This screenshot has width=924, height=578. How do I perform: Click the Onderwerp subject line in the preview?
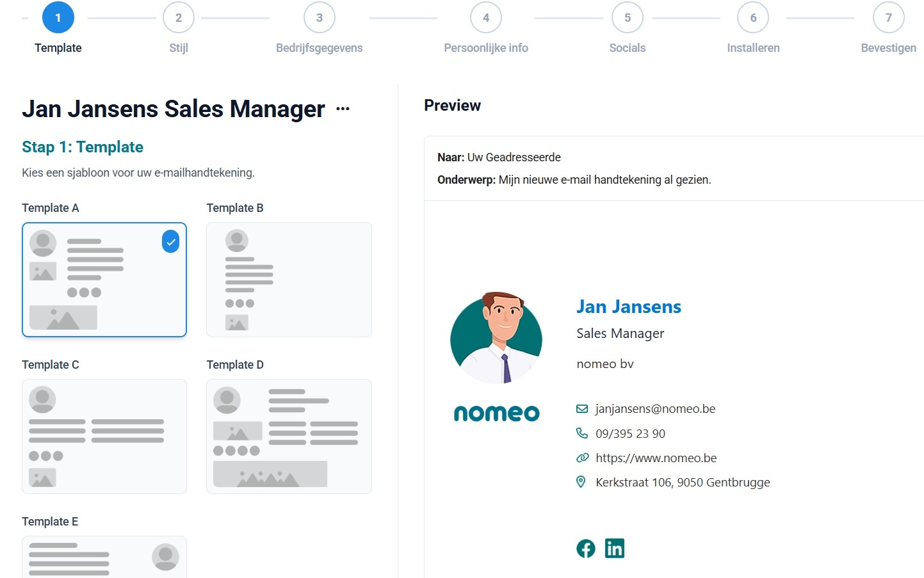point(574,180)
